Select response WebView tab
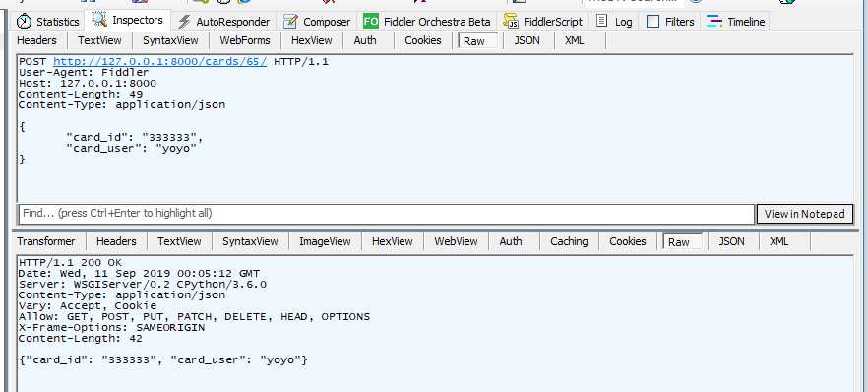The height and width of the screenshot is (392, 868). (x=457, y=241)
